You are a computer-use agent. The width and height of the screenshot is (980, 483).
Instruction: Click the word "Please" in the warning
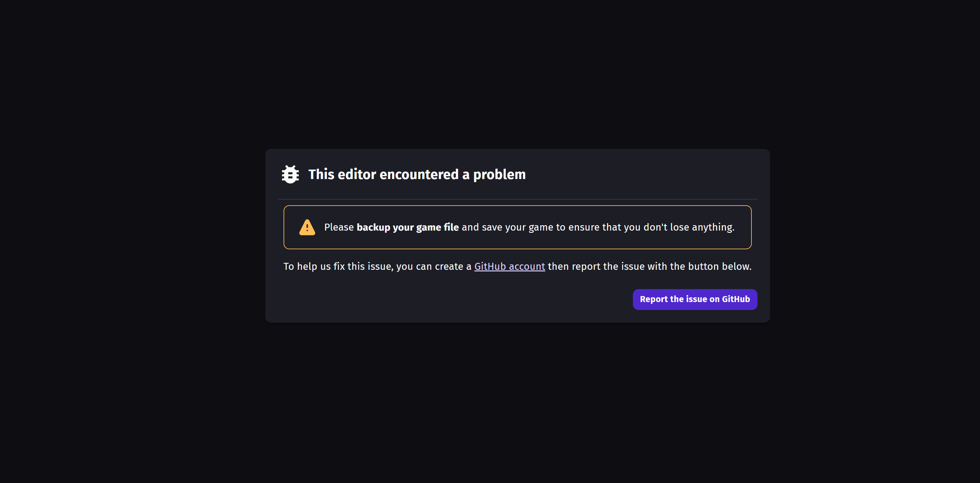(x=339, y=227)
